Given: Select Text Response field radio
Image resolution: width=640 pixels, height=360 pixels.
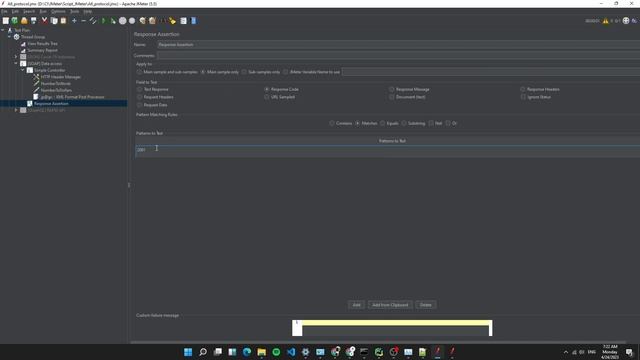Looking at the screenshot, I should point(140,89).
